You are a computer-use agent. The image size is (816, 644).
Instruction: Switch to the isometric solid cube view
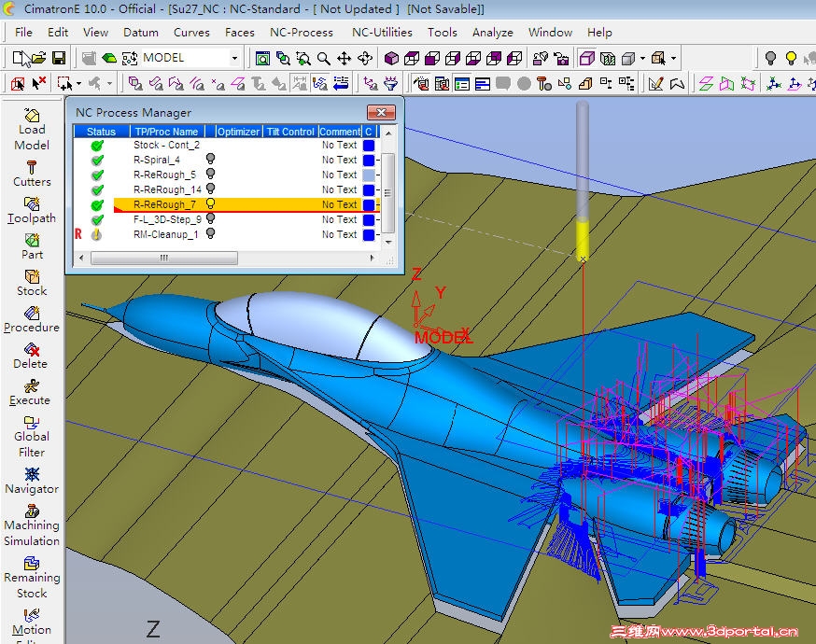[x=391, y=58]
